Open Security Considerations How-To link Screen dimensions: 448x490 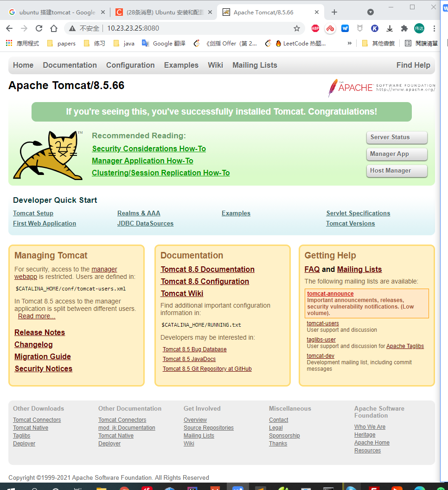pyautogui.click(x=149, y=149)
